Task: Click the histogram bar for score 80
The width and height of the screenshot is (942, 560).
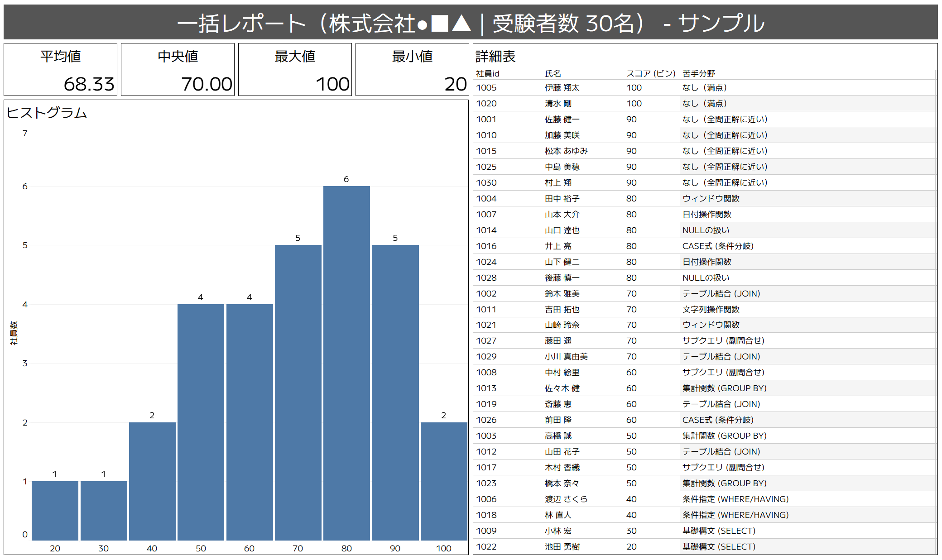Action: click(x=346, y=363)
